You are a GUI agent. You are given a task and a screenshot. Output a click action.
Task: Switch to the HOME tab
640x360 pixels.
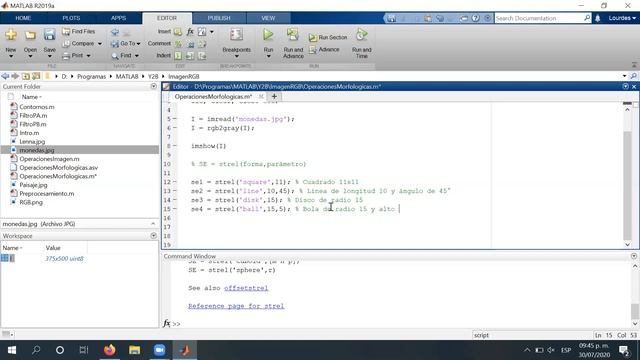23,18
